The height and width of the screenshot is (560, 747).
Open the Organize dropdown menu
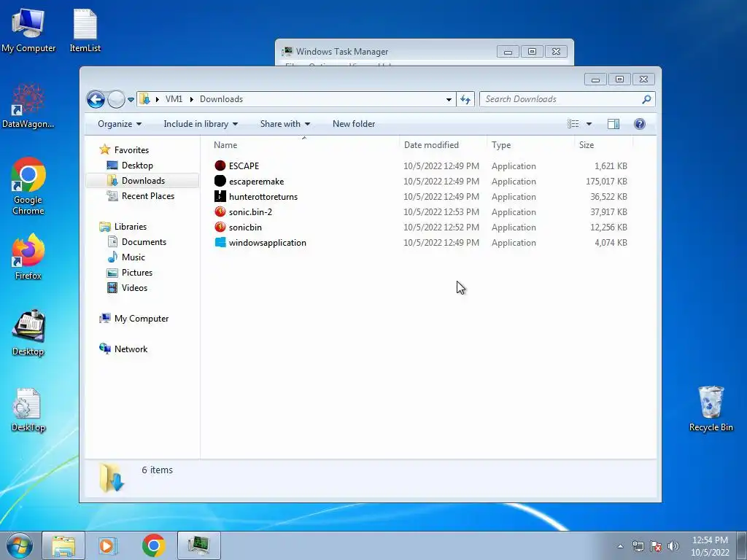point(120,124)
